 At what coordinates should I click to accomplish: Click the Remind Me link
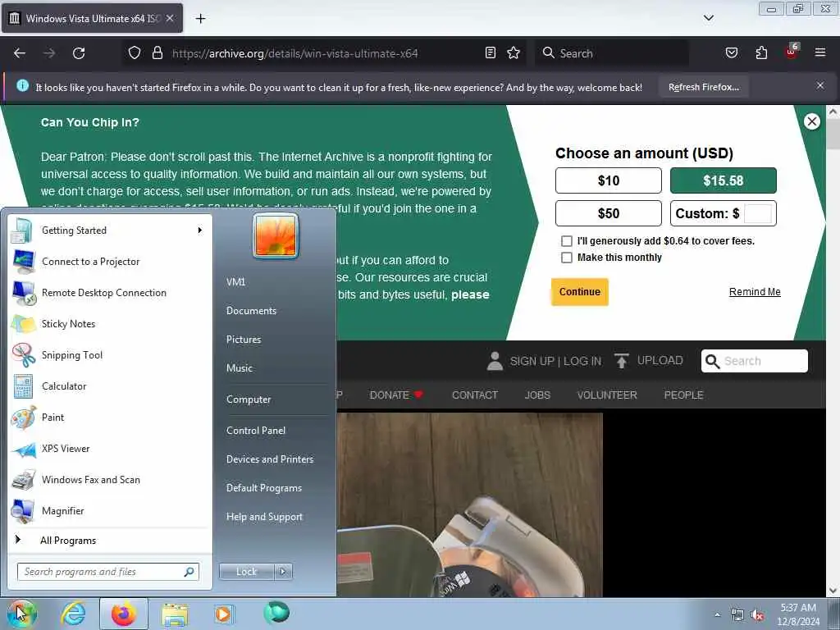(x=755, y=292)
